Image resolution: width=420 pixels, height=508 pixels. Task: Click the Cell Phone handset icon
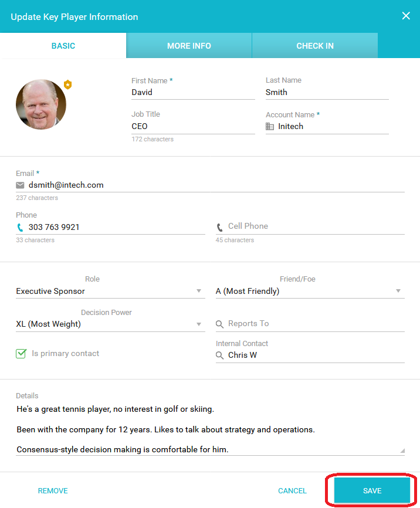pos(220,228)
